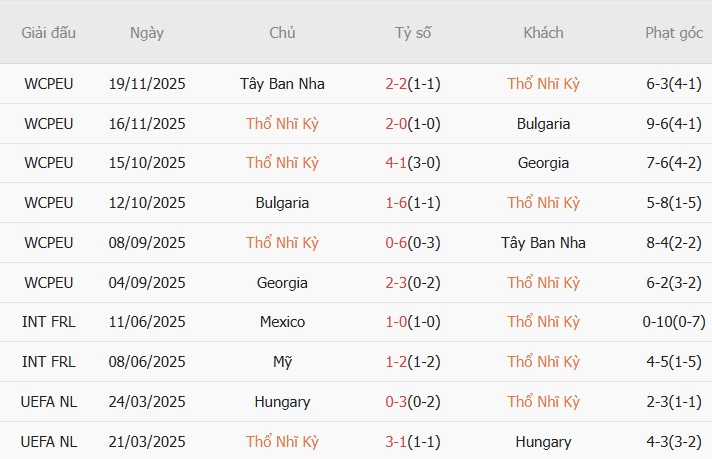Viewport: 712px width, 459px height.
Task: Open Thổ Nhĩ Kỳ home link on 21/03/2025
Action: (282, 442)
